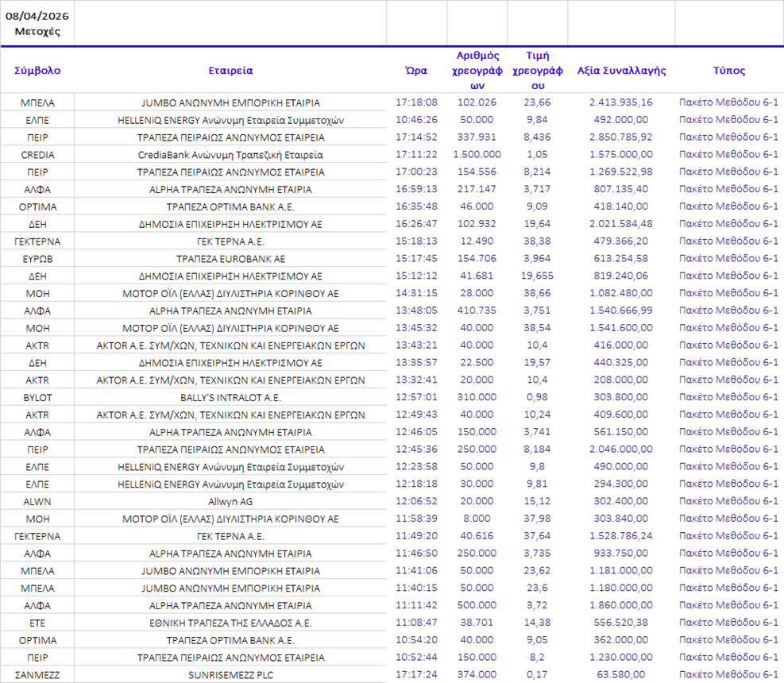The height and width of the screenshot is (683, 784).
Task: Click the Αξία Συναλλαγής column header
Action: (x=621, y=70)
